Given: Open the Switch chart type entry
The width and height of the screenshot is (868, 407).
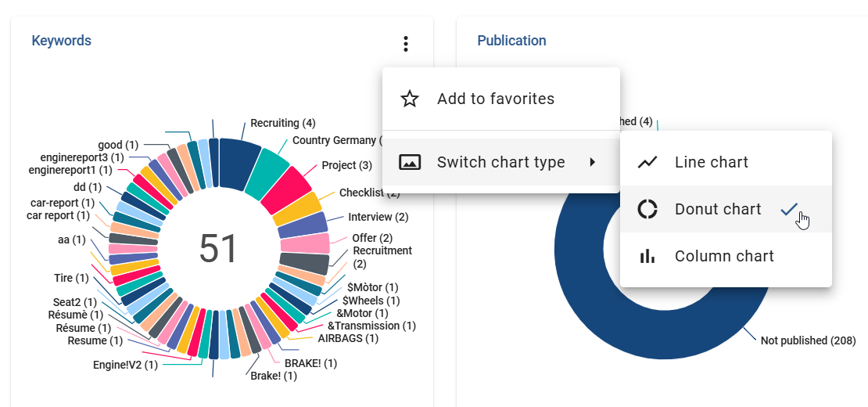Looking at the screenshot, I should pyautogui.click(x=500, y=162).
